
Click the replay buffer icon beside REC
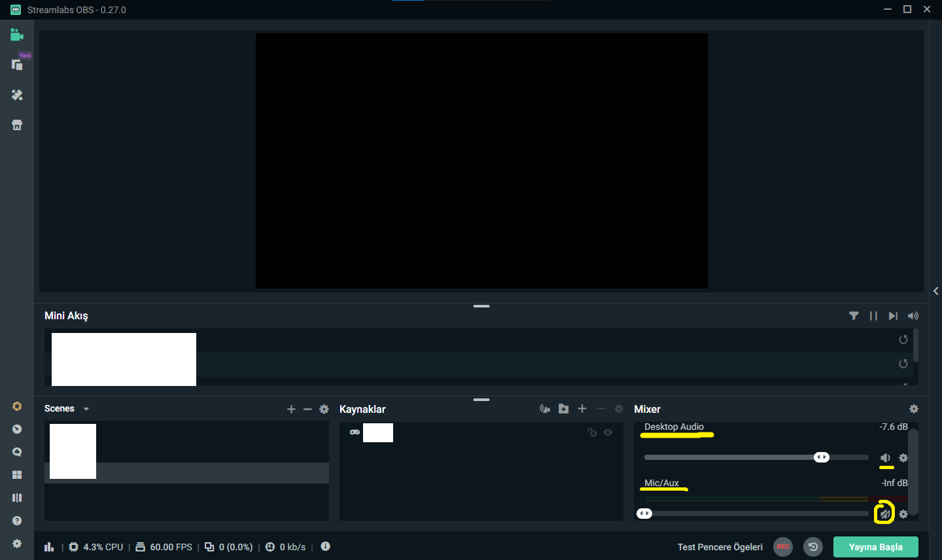[812, 546]
